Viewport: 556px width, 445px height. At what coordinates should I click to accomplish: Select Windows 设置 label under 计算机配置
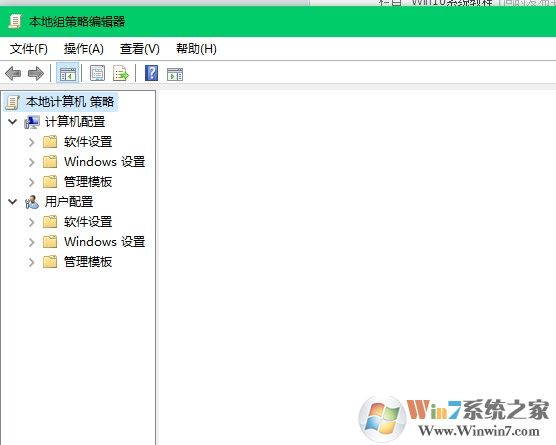(x=105, y=162)
